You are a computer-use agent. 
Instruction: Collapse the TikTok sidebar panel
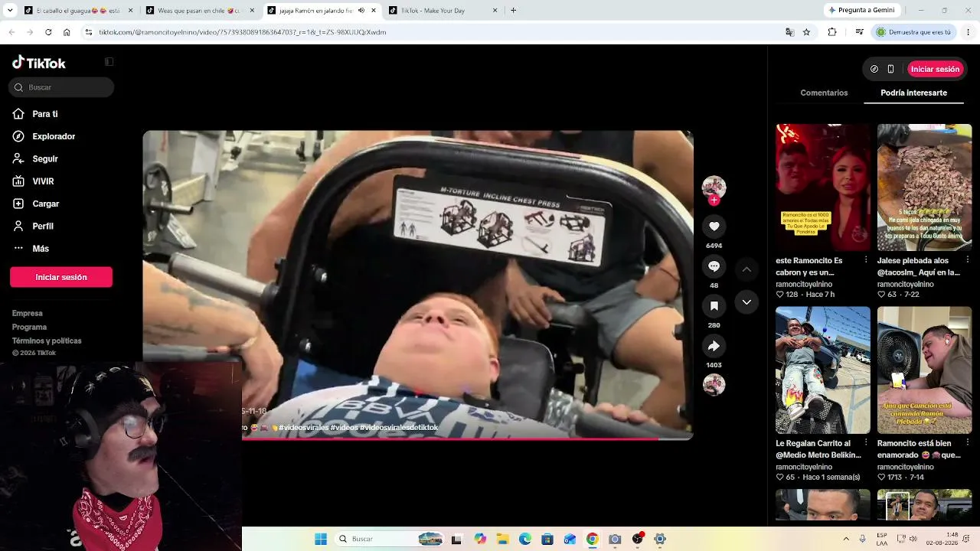(109, 62)
